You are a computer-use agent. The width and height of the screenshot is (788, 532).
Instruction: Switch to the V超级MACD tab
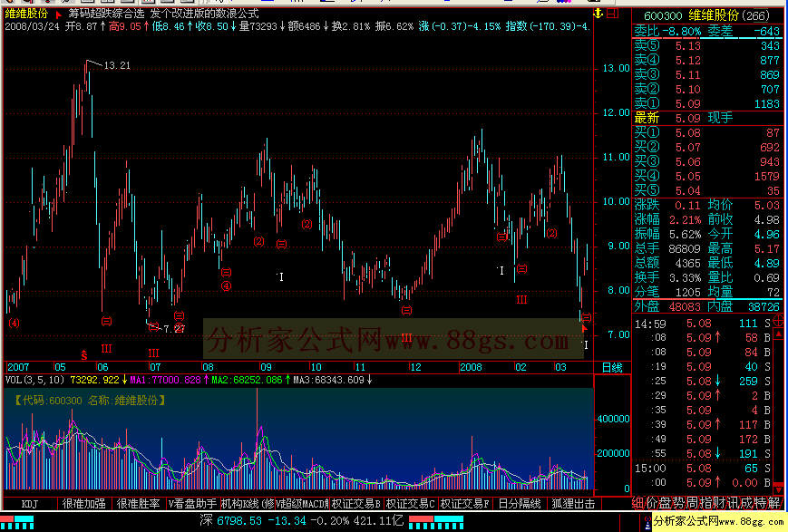302,504
